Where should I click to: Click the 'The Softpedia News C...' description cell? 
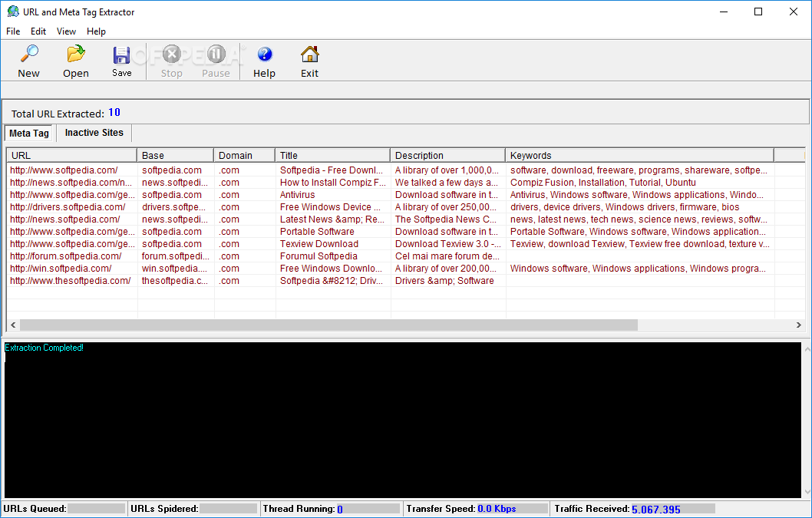[445, 219]
